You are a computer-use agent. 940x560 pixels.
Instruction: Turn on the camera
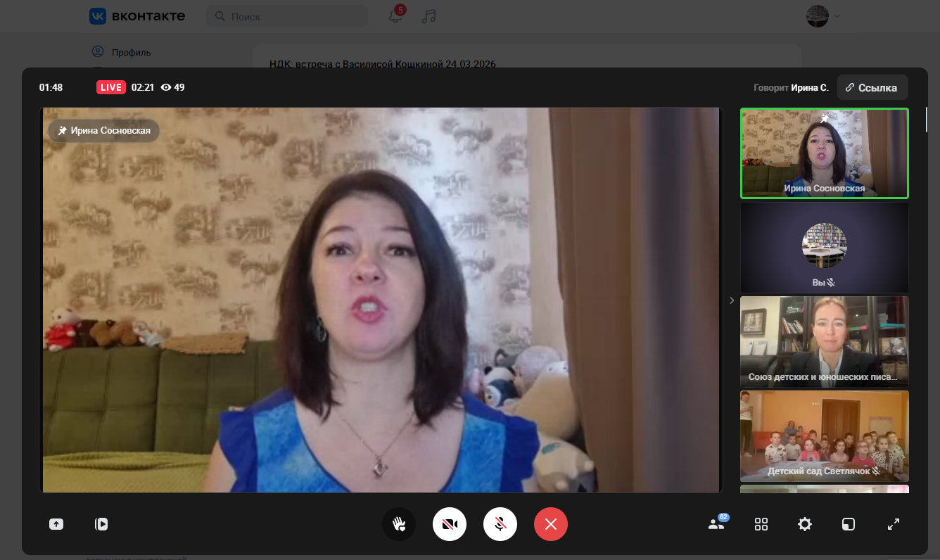click(450, 524)
